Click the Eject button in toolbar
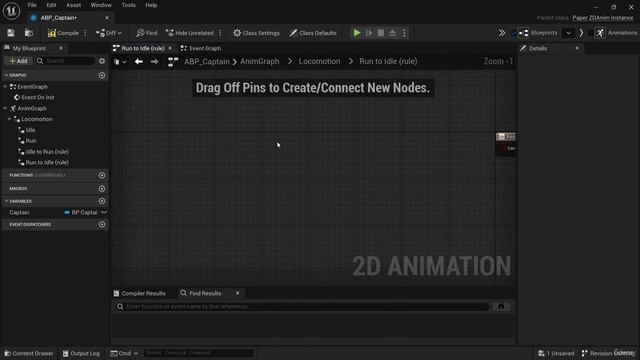The image size is (640, 360). (392, 33)
